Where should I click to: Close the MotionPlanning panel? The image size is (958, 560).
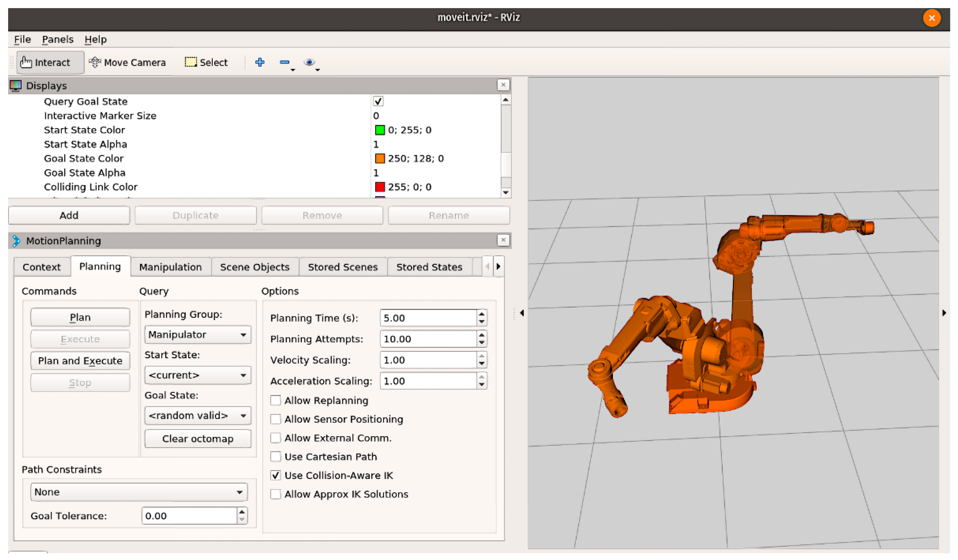pos(503,240)
